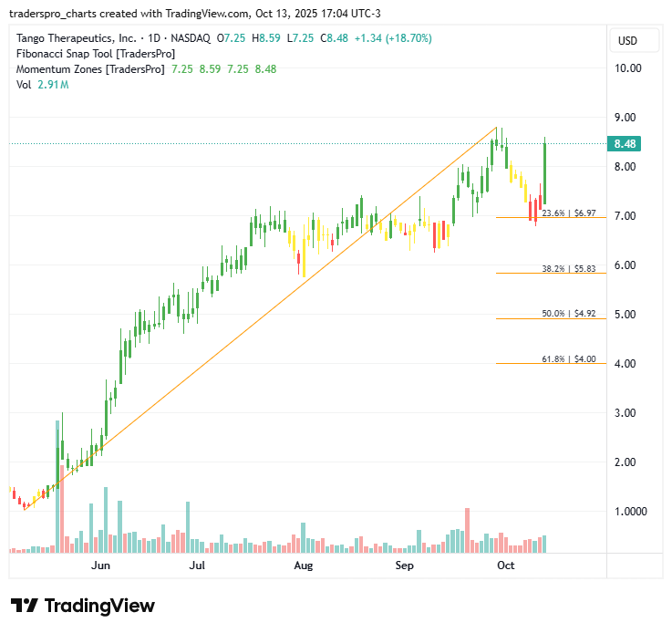Select the 23.6% Fibonacci level at $6.97
This screenshot has height=633, width=672.
point(568,213)
